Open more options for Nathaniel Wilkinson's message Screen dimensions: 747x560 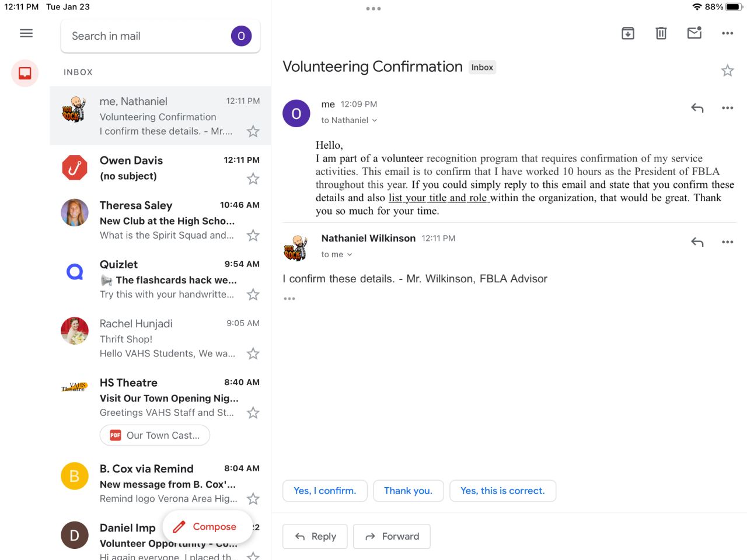727,242
